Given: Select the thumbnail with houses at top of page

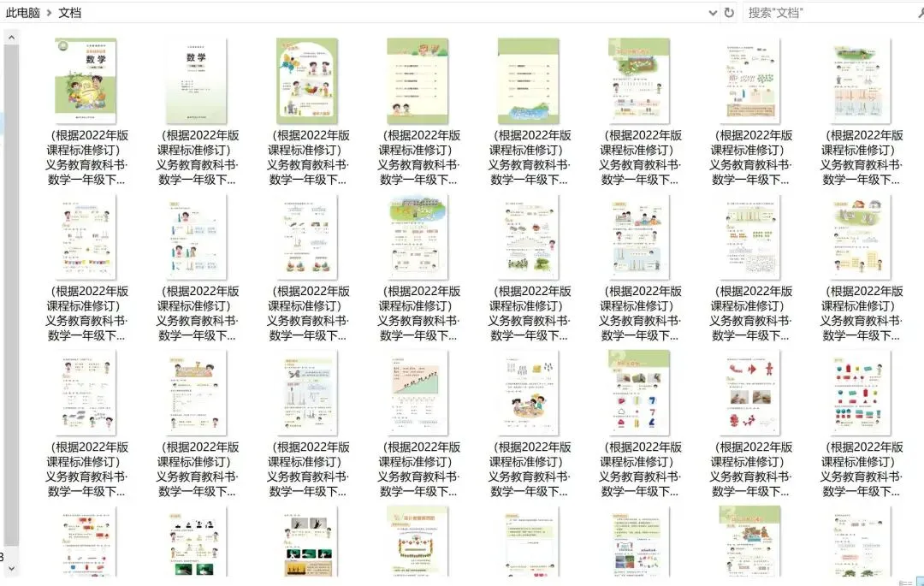Looking at the screenshot, I should pyautogui.click(x=861, y=237).
